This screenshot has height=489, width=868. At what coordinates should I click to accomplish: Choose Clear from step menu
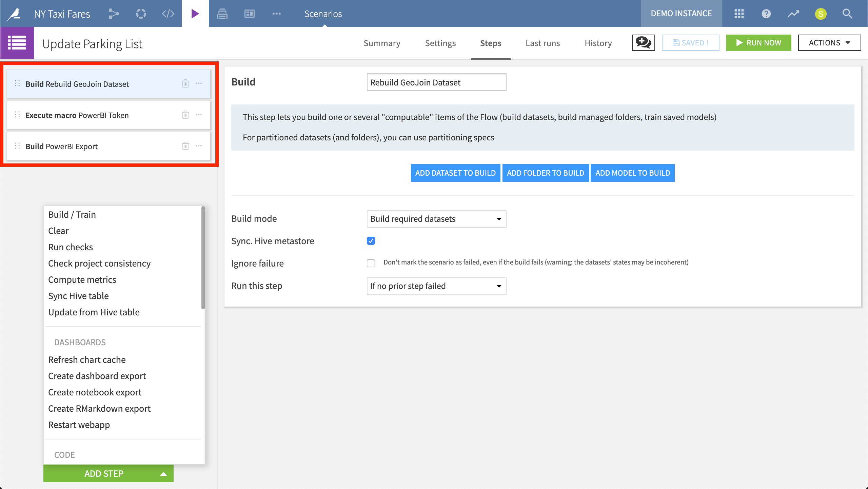point(58,231)
